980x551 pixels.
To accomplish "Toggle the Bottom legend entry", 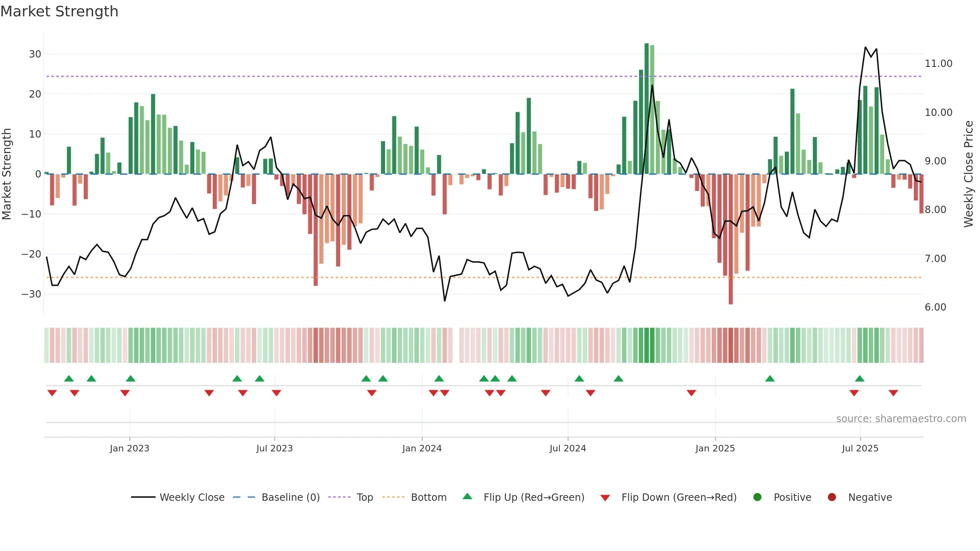I will click(414, 497).
